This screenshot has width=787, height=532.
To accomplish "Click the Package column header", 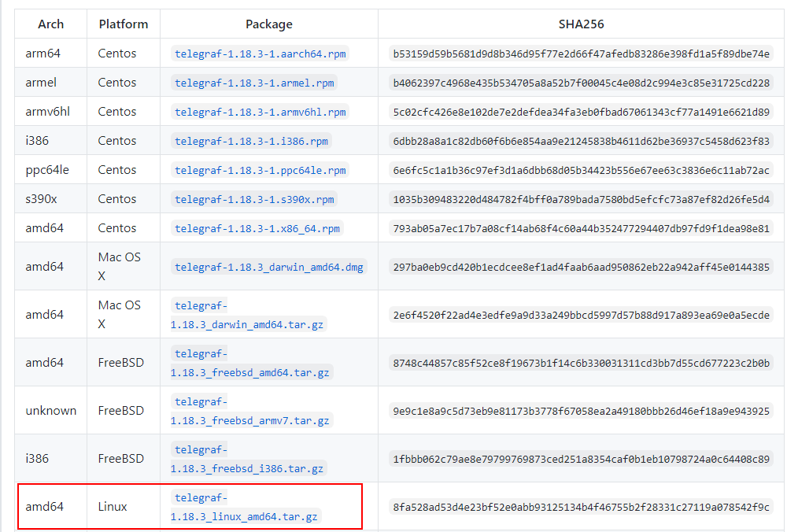I will pyautogui.click(x=268, y=24).
